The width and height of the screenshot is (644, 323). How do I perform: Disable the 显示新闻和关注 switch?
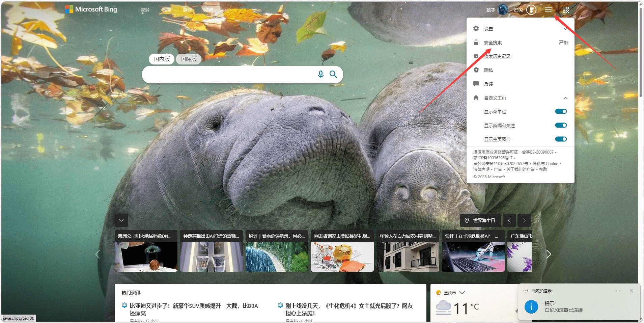561,125
